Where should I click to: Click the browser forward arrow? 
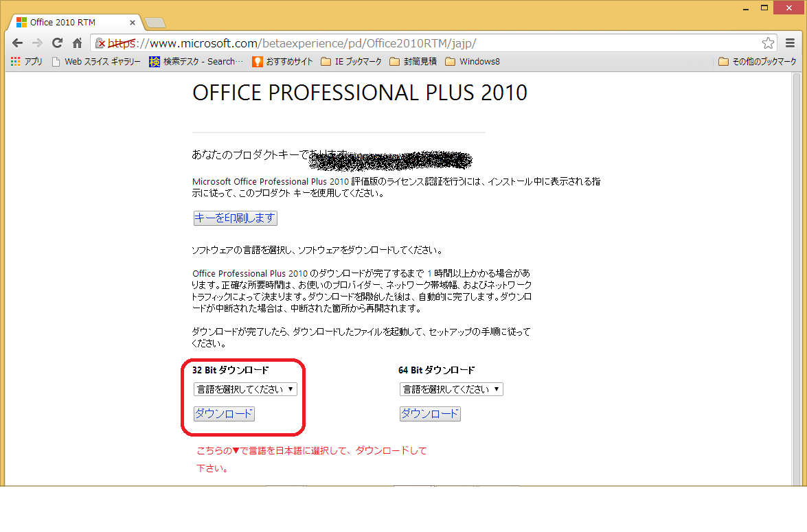click(37, 43)
